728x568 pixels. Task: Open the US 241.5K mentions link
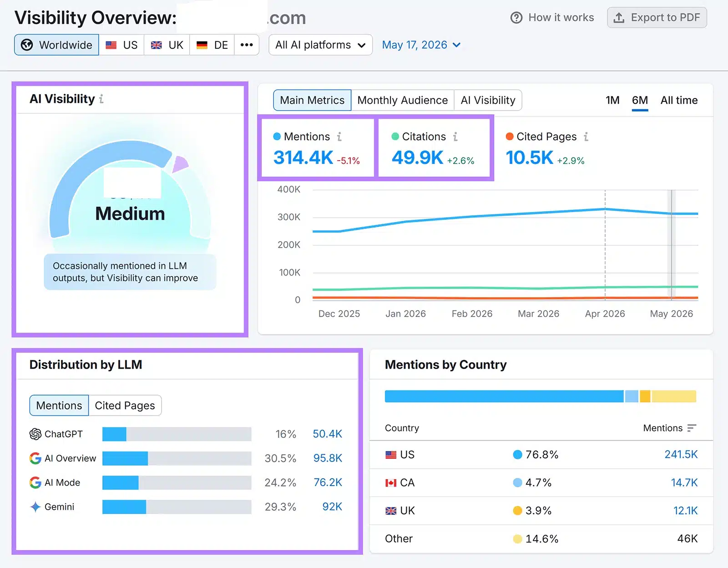pos(681,455)
